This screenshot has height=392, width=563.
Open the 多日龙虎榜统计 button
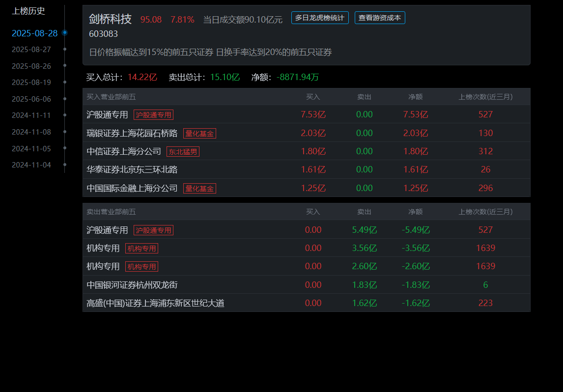[x=319, y=18]
